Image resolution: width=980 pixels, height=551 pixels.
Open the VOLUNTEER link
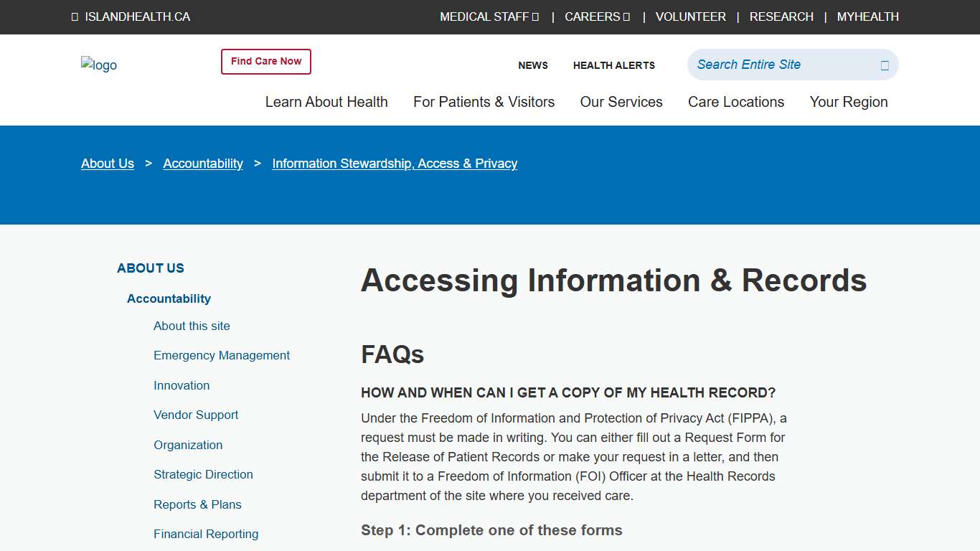tap(690, 17)
